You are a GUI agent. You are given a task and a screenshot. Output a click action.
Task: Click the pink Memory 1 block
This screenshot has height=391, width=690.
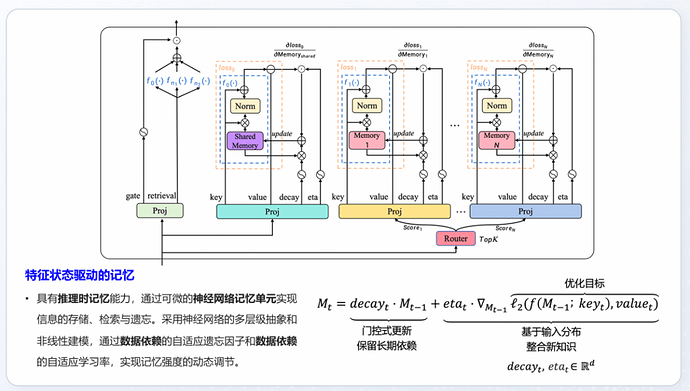[367, 140]
